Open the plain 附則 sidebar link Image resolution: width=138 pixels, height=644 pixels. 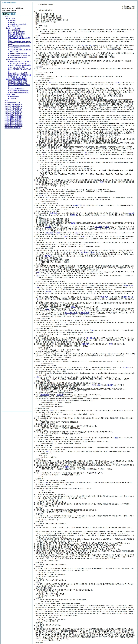pyautogui.click(x=6, y=100)
